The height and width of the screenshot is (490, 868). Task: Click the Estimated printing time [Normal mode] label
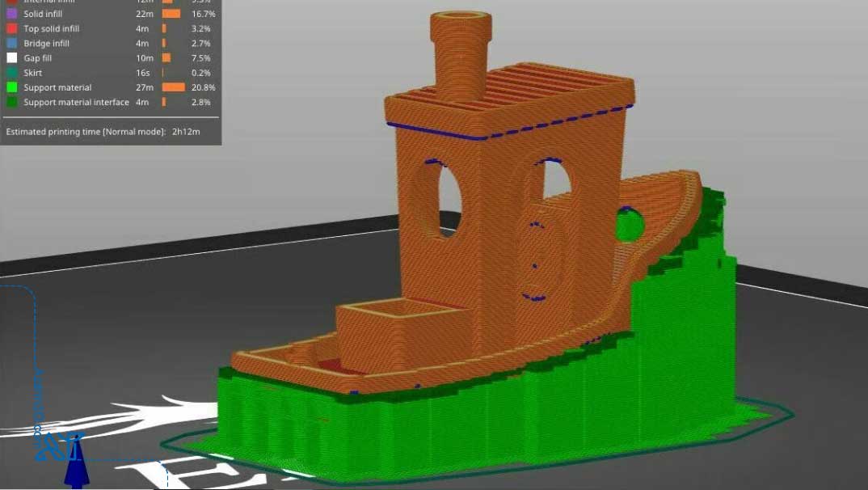point(86,132)
